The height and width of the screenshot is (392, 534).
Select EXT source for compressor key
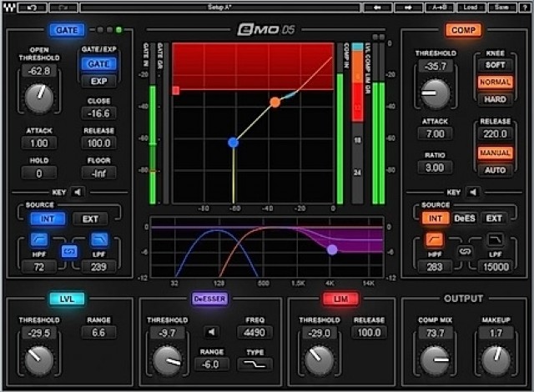494,219
